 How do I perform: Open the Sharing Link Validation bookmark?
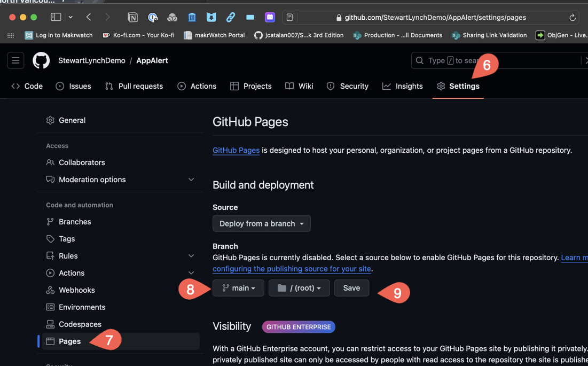point(489,35)
